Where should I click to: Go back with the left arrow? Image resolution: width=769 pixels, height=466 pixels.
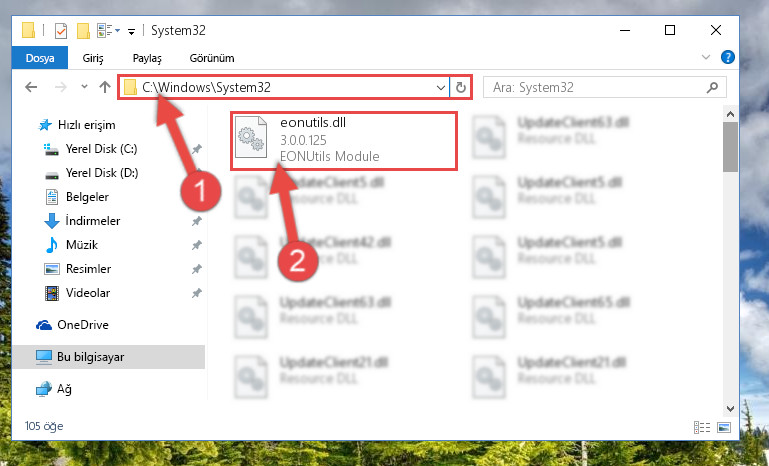[x=31, y=87]
